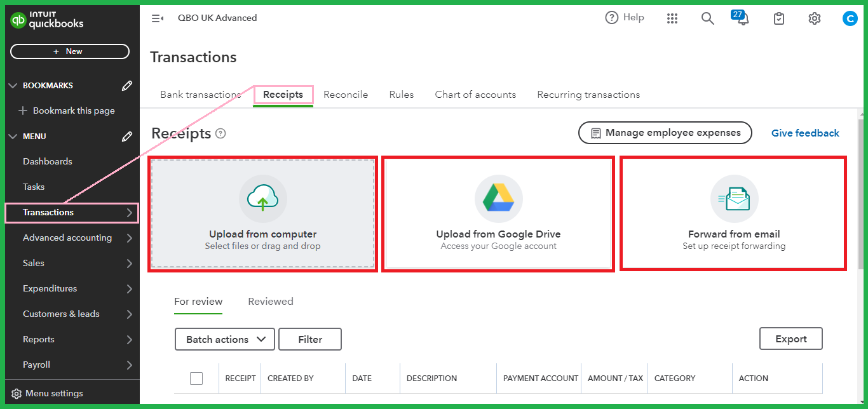Click the page vertical scrollbar
Screen dimensions: 868x409
click(x=862, y=191)
